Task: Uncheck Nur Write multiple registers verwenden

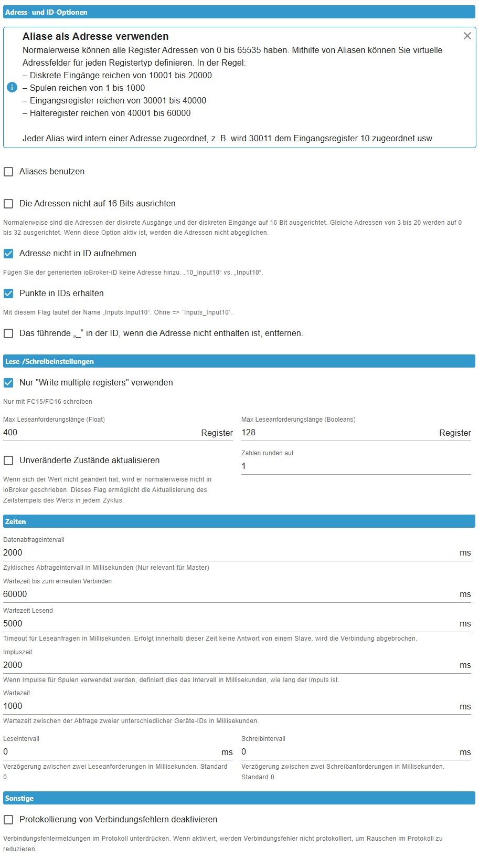Action: point(8,383)
